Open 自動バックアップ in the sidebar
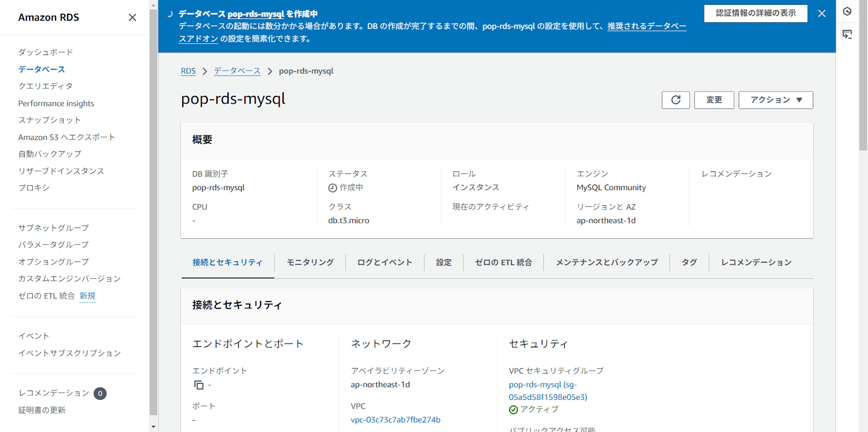 (50, 154)
